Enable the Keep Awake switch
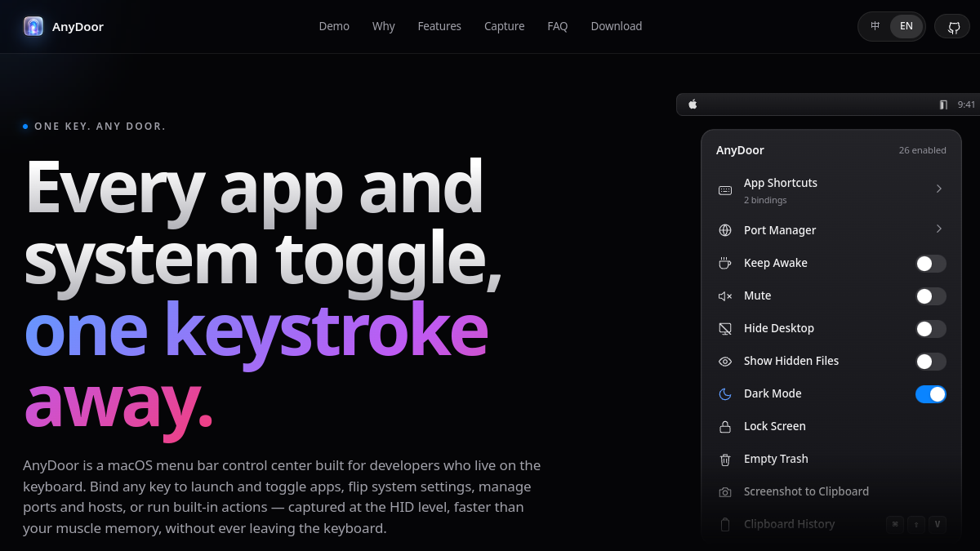 931,264
